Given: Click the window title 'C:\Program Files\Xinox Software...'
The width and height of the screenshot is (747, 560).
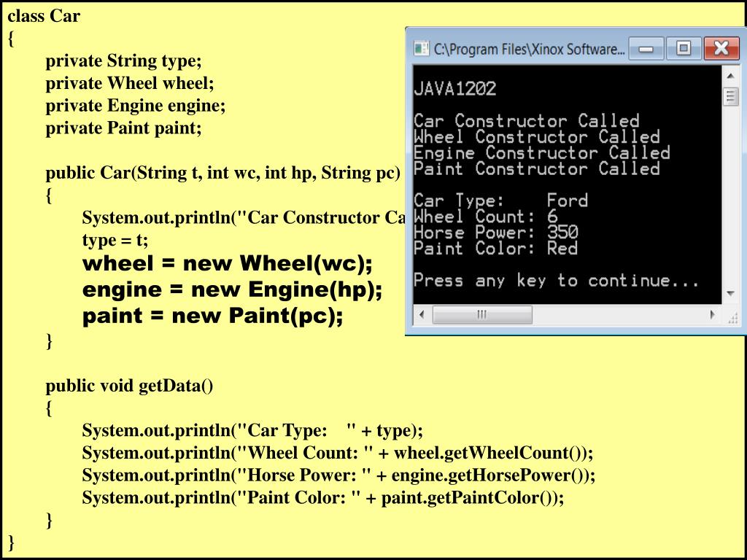Looking at the screenshot, I should click(x=529, y=49).
